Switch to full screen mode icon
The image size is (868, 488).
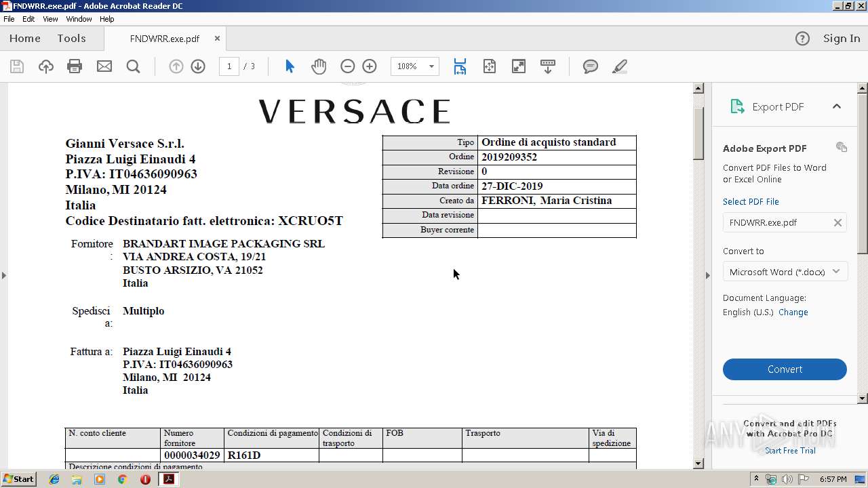pyautogui.click(x=519, y=66)
